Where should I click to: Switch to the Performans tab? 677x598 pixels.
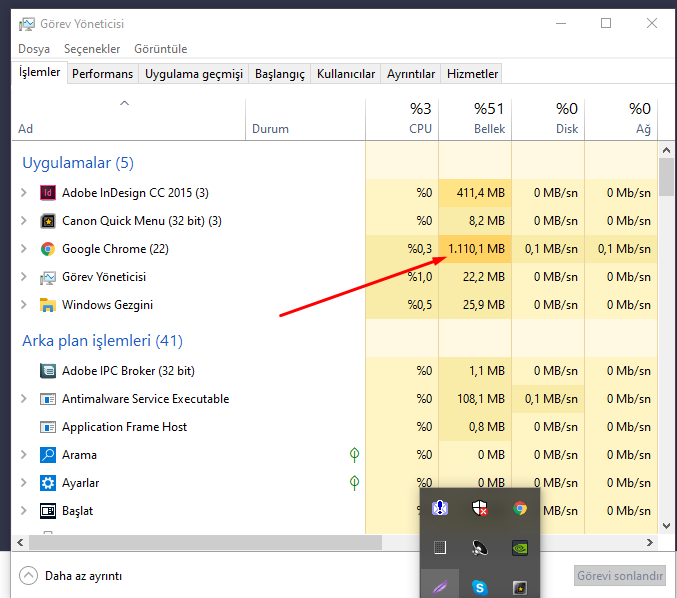pyautogui.click(x=102, y=74)
